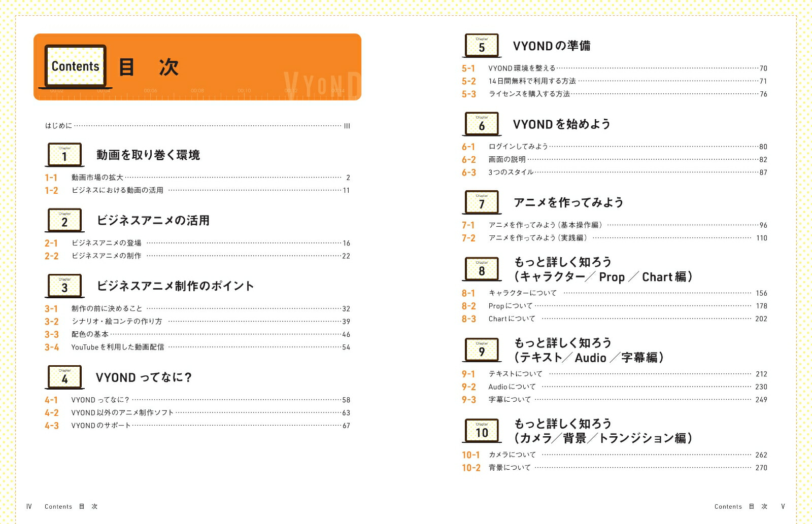This screenshot has height=524, width=812.
Task: Select chapter title アニメを作ってみよう
Action: 568,202
